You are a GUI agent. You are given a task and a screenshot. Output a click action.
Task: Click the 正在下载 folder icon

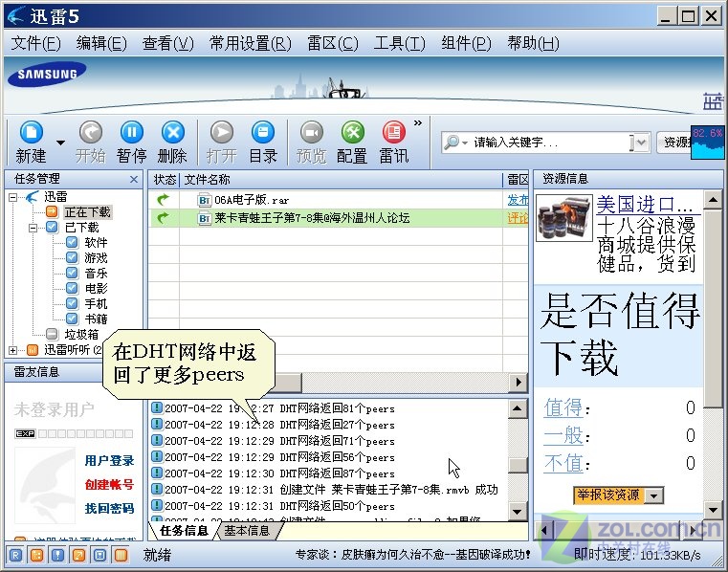point(52,211)
